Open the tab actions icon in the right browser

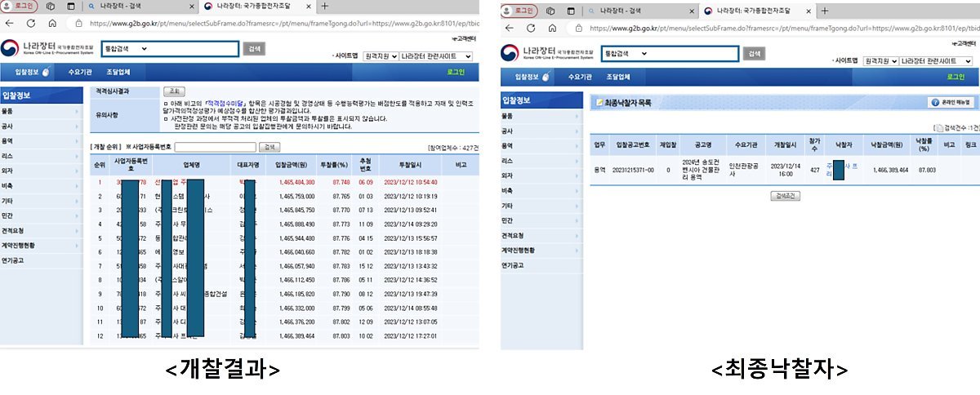click(x=572, y=10)
